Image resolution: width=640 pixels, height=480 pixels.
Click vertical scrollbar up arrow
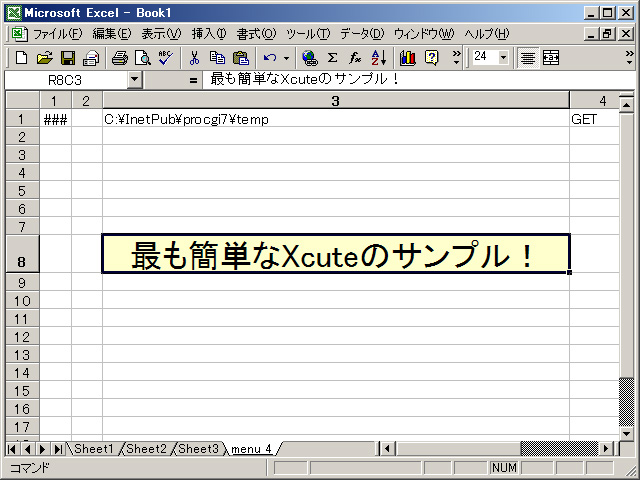[627, 105]
